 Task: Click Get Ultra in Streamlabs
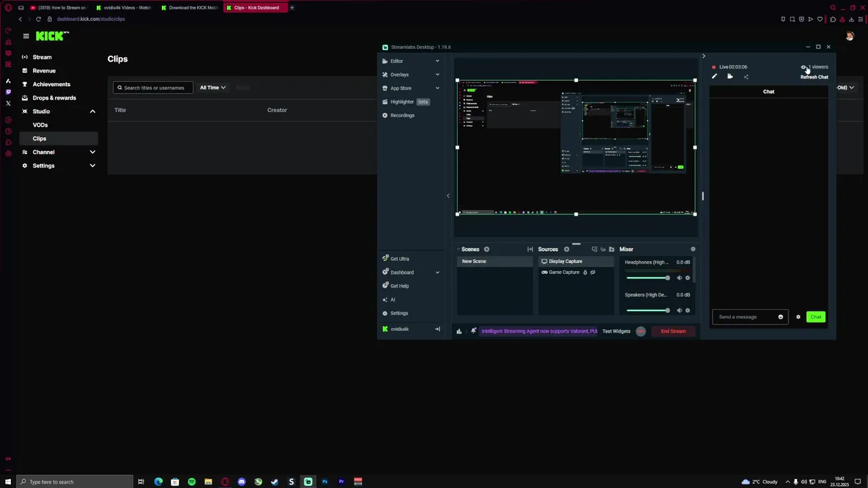pyautogui.click(x=395, y=259)
